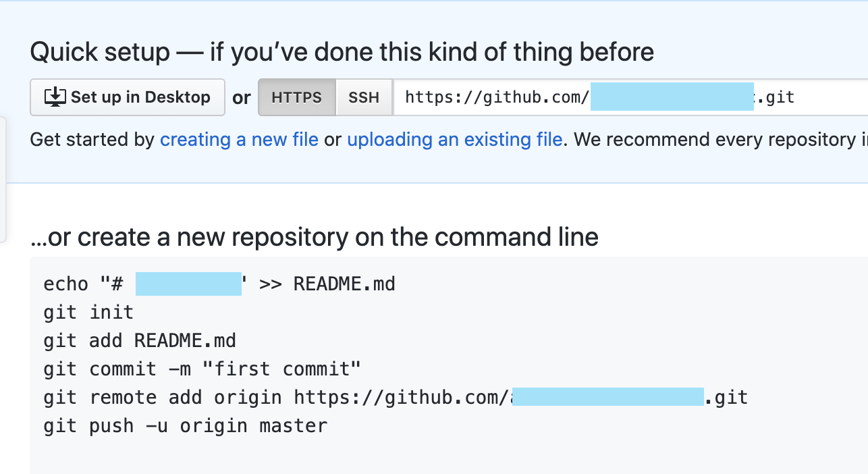Click the collapsed side panel edge
This screenshot has width=868, height=474.
pyautogui.click(x=3, y=179)
